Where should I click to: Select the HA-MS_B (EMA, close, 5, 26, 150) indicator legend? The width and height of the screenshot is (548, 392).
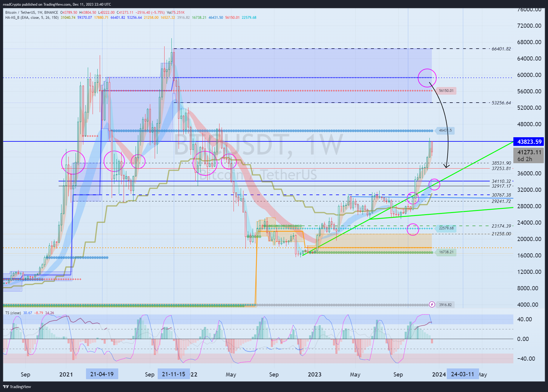click(32, 18)
